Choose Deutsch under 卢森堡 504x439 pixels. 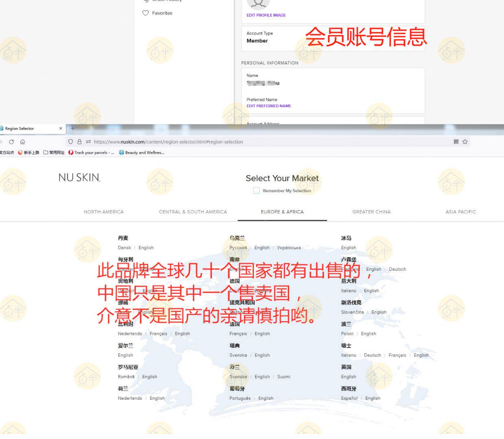click(398, 269)
